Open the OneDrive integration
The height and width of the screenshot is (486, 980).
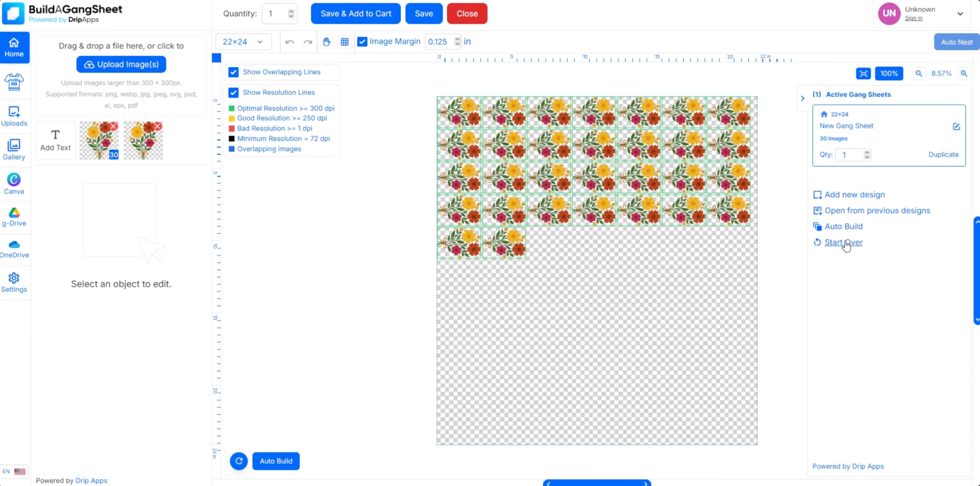[x=14, y=249]
